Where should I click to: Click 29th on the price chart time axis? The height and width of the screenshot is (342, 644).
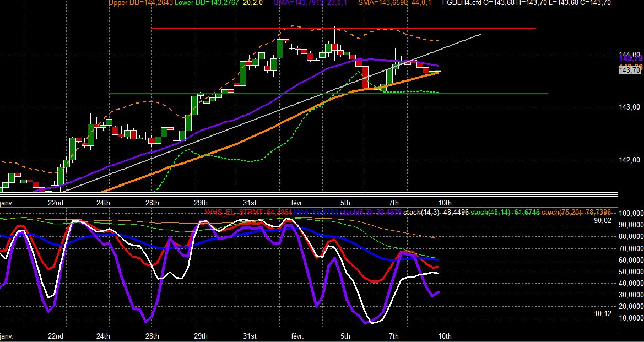tap(201, 203)
